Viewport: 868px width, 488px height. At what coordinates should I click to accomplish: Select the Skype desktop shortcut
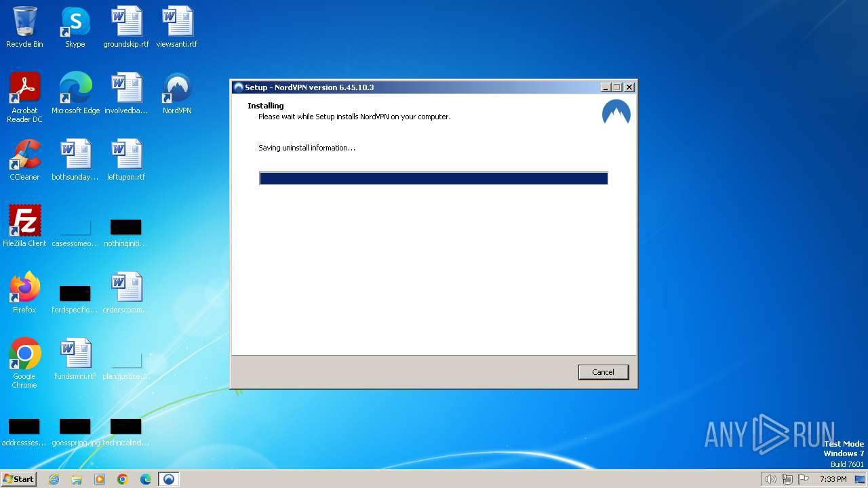pyautogui.click(x=75, y=28)
